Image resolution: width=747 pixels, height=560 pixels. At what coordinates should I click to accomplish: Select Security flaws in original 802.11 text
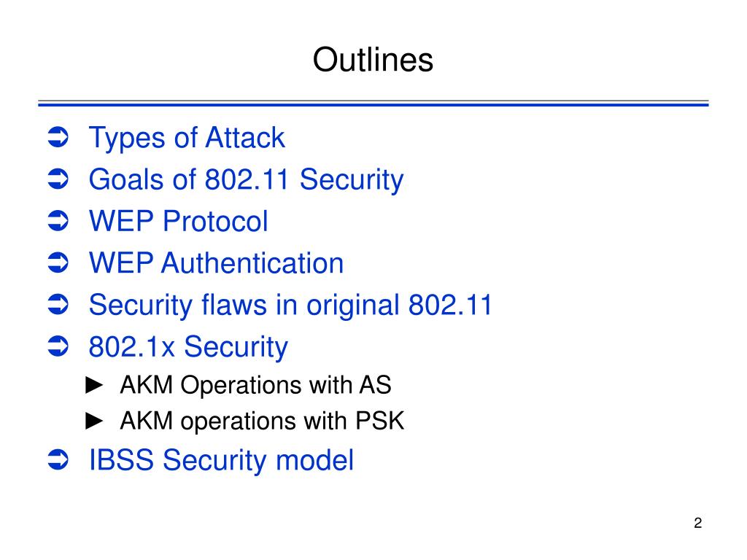click(x=290, y=306)
